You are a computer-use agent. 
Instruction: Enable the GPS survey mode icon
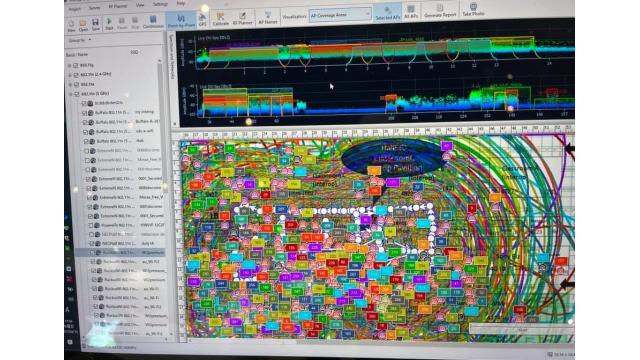click(x=202, y=20)
